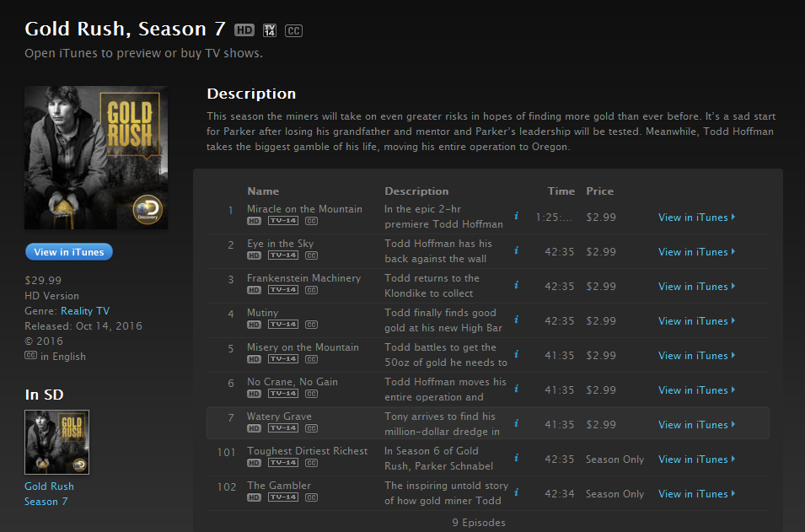Image resolution: width=805 pixels, height=532 pixels.
Task: View Misery on the Mountain in iTunes
Action: click(x=696, y=355)
